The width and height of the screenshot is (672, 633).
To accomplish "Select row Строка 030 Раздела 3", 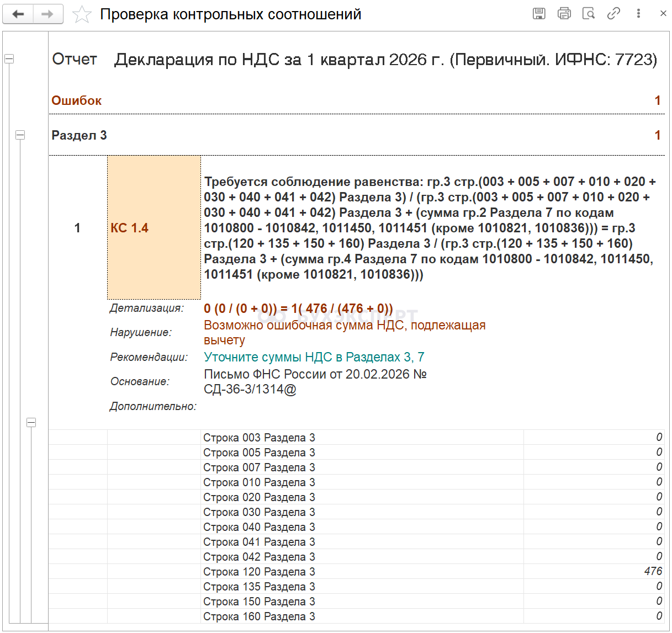I will [x=356, y=512].
